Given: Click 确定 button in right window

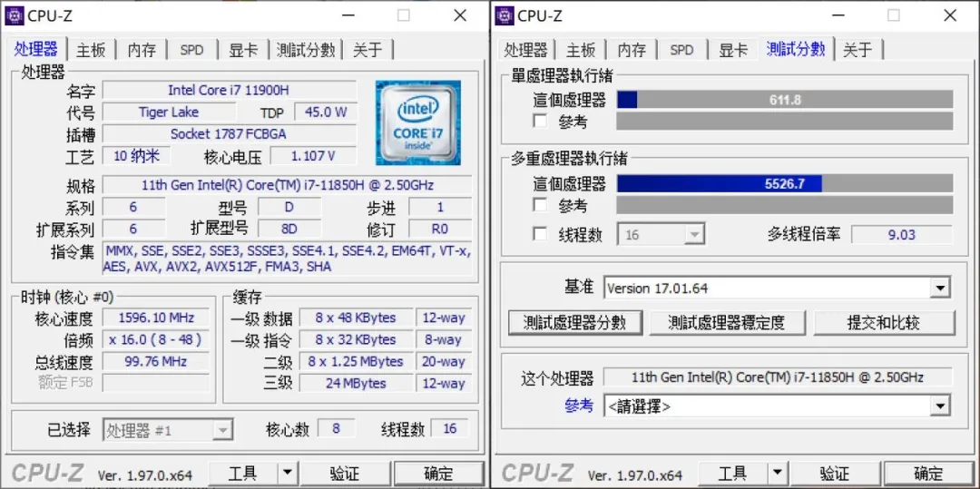Looking at the screenshot, I should [929, 474].
